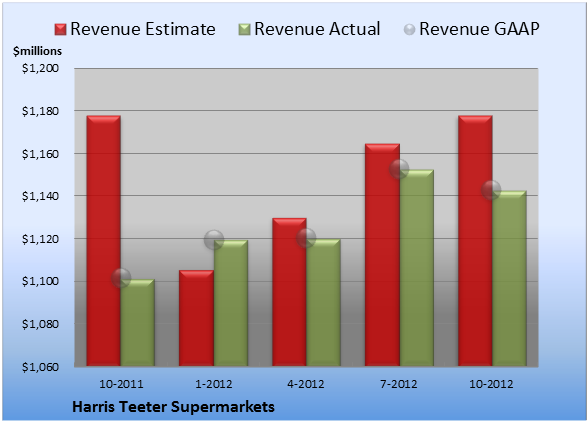The image size is (588, 422).
Task: Select the green actual bar for 10-2011
Action: pyautogui.click(x=138, y=323)
